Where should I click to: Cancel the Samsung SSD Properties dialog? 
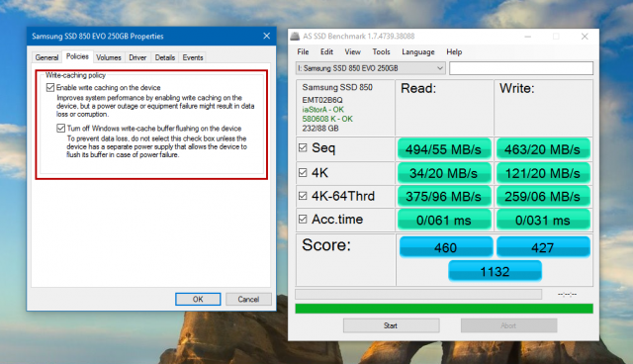(248, 299)
